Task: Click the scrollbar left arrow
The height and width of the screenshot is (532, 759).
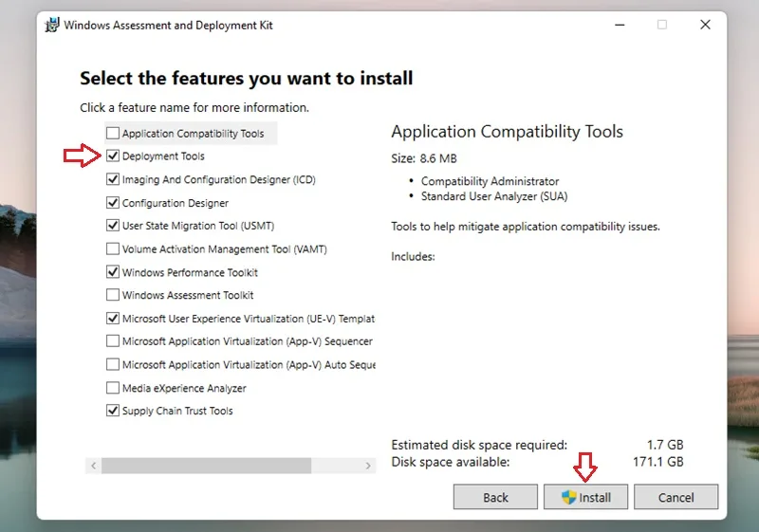Action: click(93, 466)
